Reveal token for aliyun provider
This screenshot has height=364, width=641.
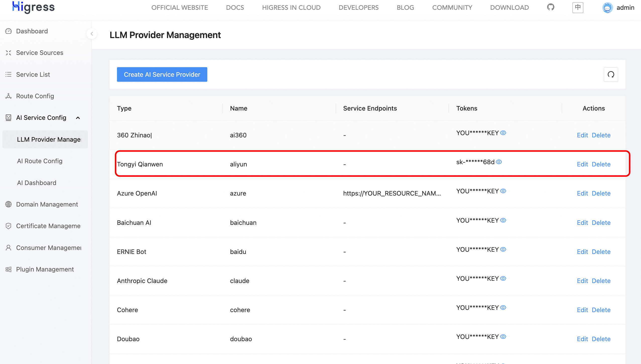(x=499, y=162)
